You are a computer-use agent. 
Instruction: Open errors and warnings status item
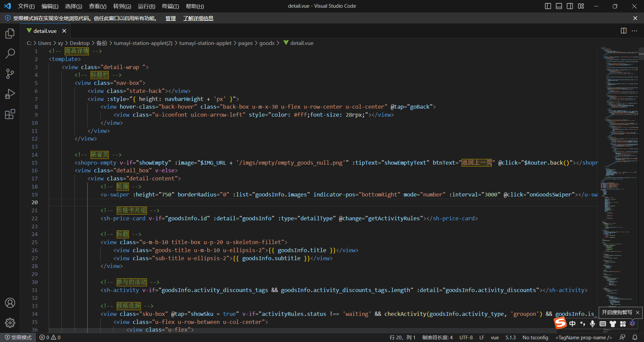(50, 337)
